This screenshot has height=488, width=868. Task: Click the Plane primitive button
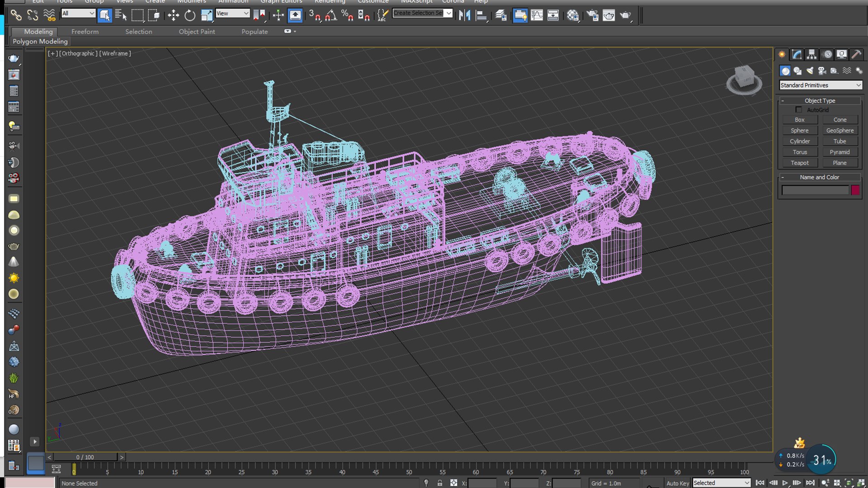[840, 163]
